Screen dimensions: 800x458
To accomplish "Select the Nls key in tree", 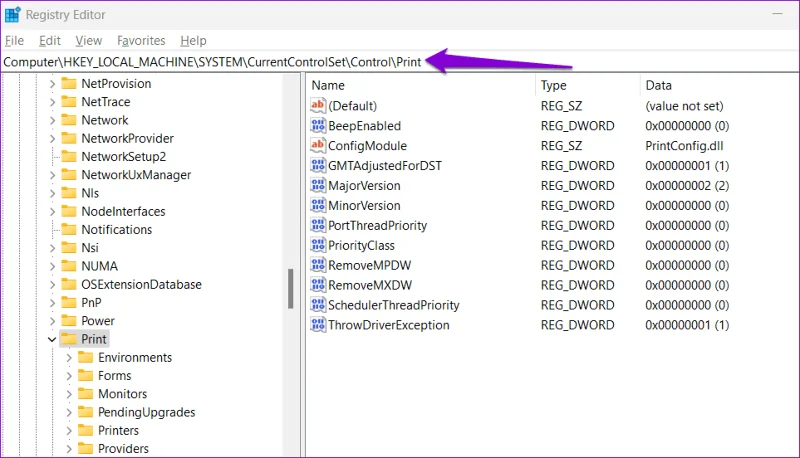I will click(90, 193).
